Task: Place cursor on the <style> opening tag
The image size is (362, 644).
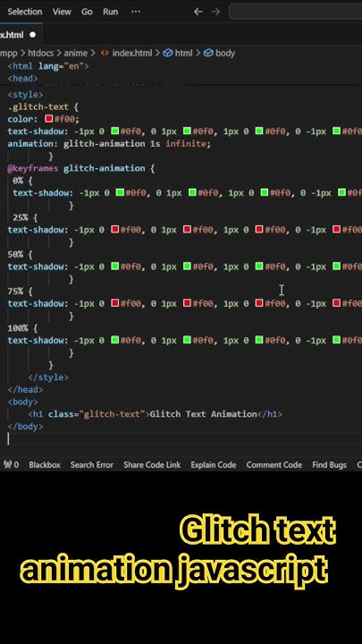Action: click(25, 95)
